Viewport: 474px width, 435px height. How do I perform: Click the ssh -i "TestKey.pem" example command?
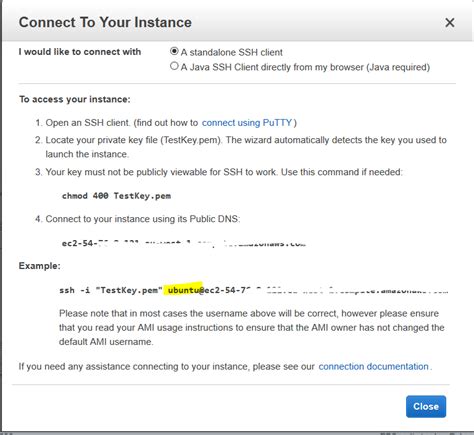coord(253,290)
